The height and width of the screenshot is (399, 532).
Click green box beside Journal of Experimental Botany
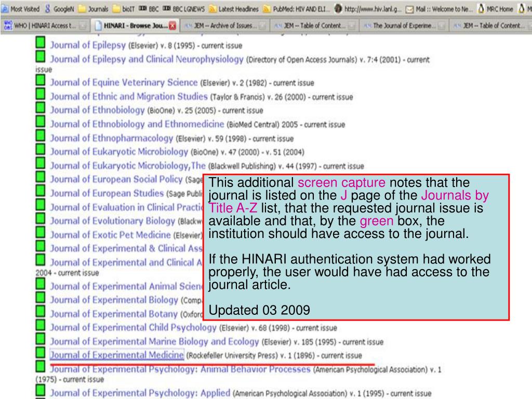[41, 311]
